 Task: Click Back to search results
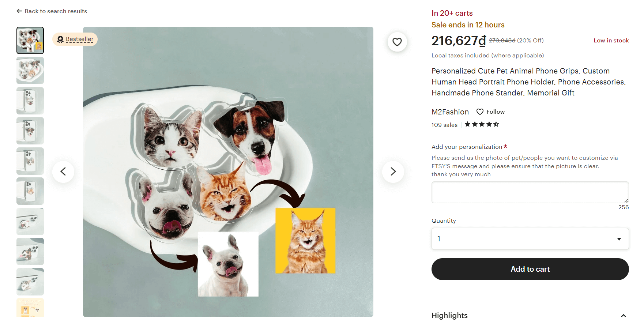(56, 11)
